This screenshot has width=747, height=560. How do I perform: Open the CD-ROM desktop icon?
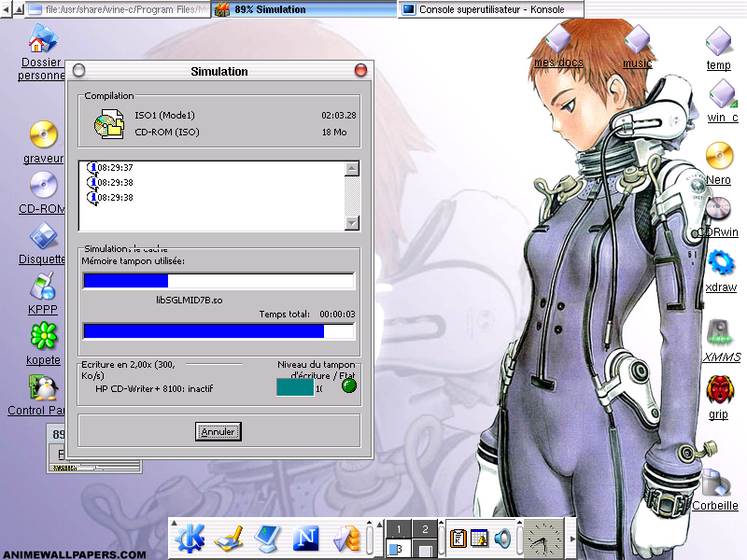pos(44,185)
